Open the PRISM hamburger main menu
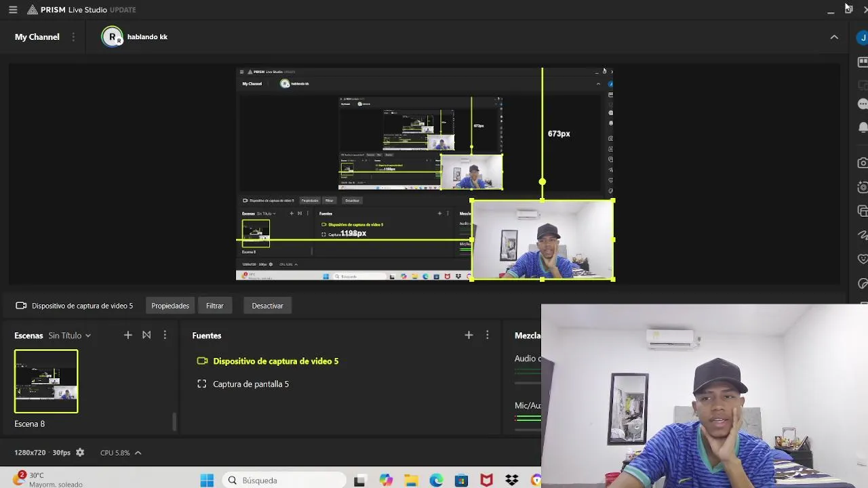 pos(13,10)
